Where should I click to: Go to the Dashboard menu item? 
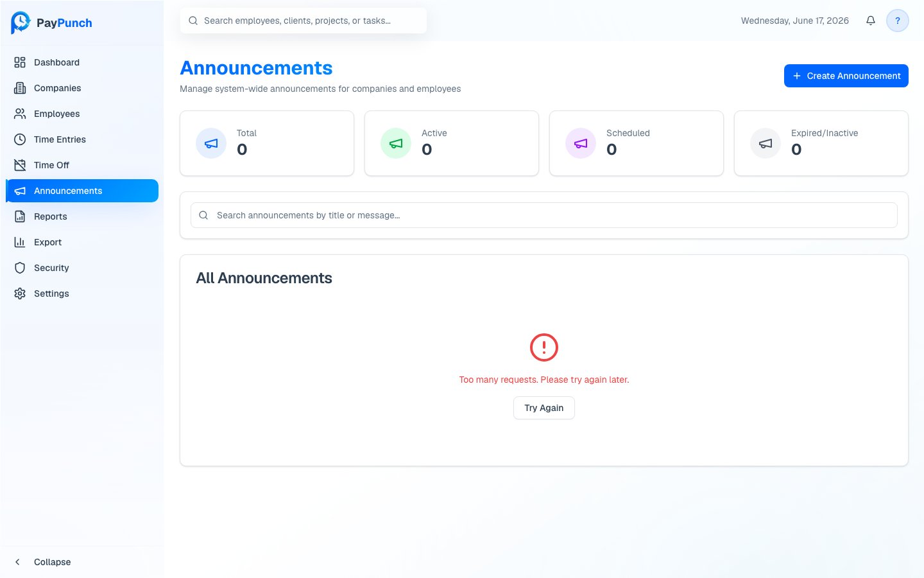[x=82, y=62]
